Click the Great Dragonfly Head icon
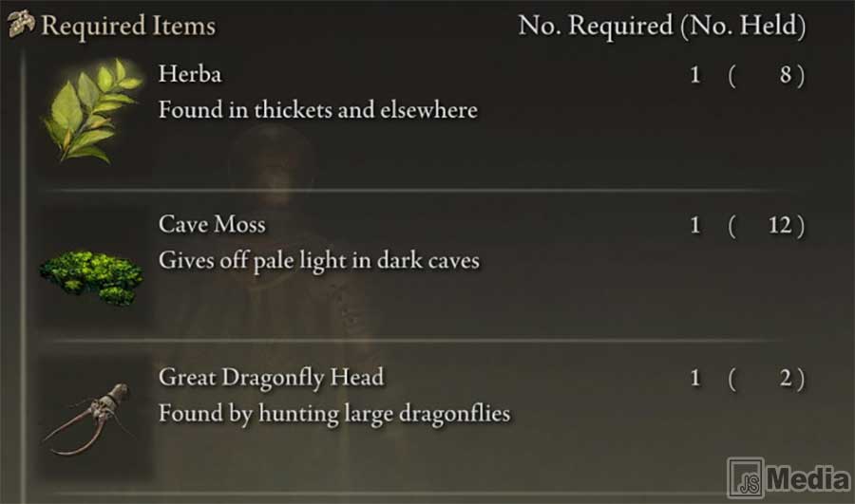The image size is (855, 504). 89,419
